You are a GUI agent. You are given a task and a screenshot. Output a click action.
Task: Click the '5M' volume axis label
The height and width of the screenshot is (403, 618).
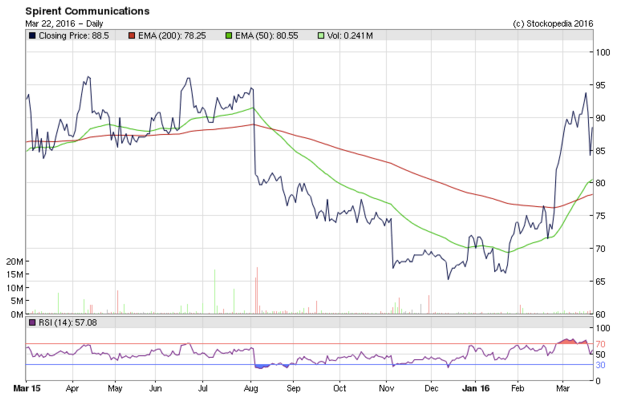[x=17, y=301]
